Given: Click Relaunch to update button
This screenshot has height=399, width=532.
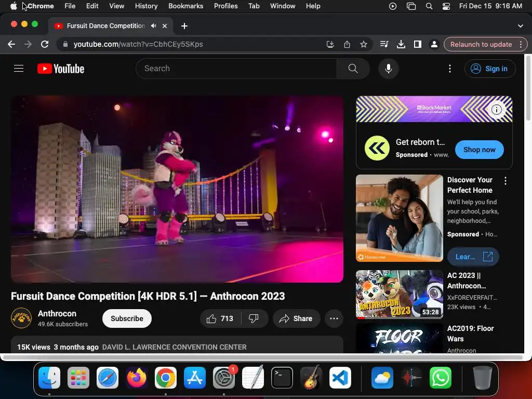Looking at the screenshot, I should point(481,44).
